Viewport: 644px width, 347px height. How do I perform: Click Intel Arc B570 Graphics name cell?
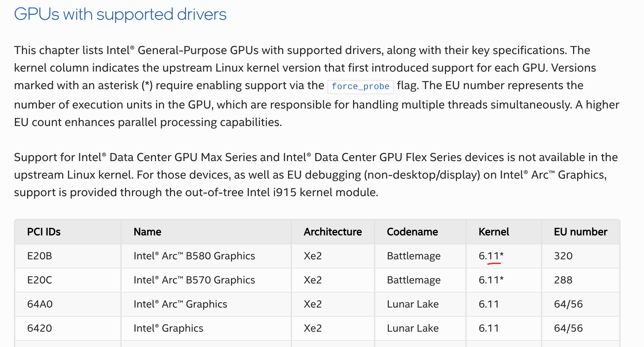coord(194,280)
